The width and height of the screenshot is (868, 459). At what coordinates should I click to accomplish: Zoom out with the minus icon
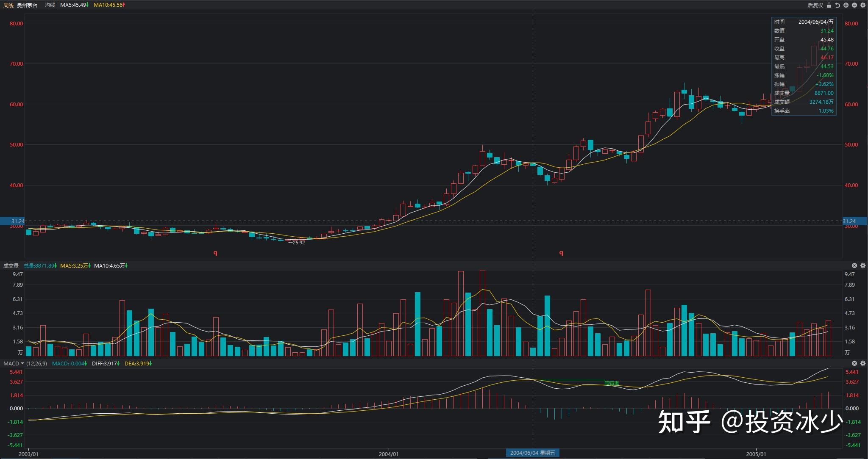tap(854, 5)
